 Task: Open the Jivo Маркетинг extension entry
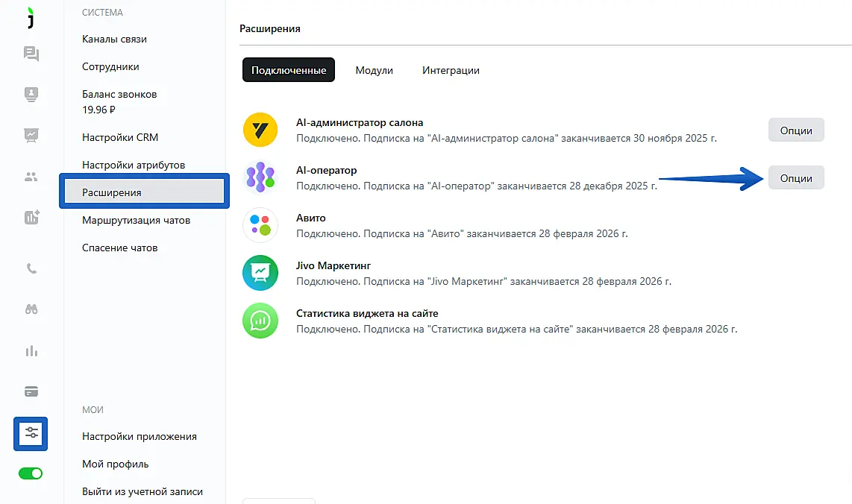pos(333,265)
